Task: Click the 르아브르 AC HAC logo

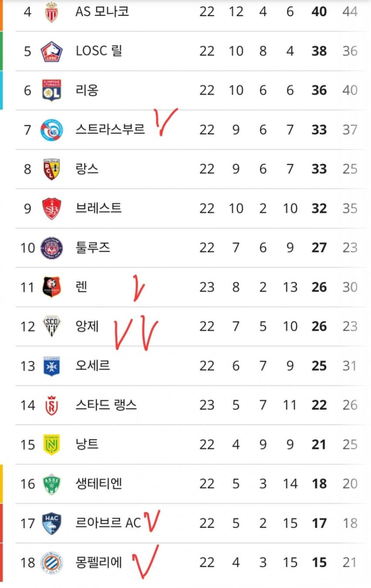Action: (x=51, y=524)
